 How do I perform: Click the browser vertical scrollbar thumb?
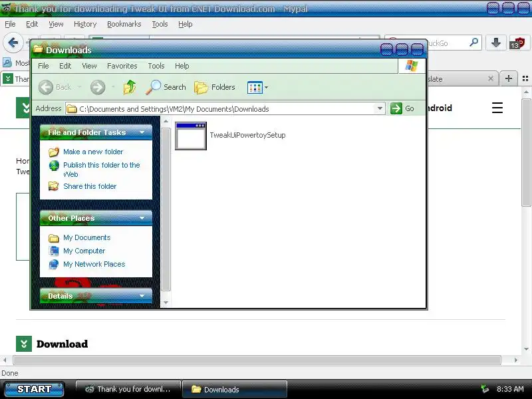coord(526,153)
